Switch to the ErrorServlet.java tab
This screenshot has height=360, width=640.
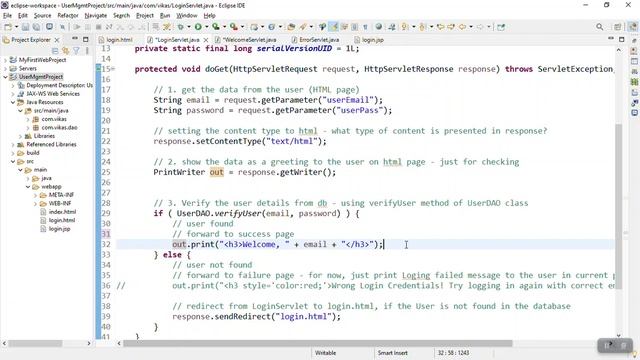click(x=316, y=40)
